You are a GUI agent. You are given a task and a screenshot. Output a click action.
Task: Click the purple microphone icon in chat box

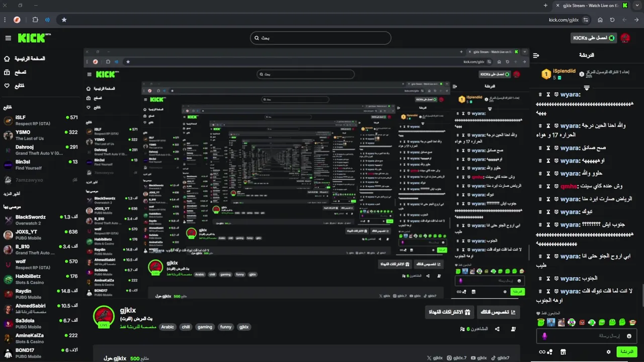[544, 336]
